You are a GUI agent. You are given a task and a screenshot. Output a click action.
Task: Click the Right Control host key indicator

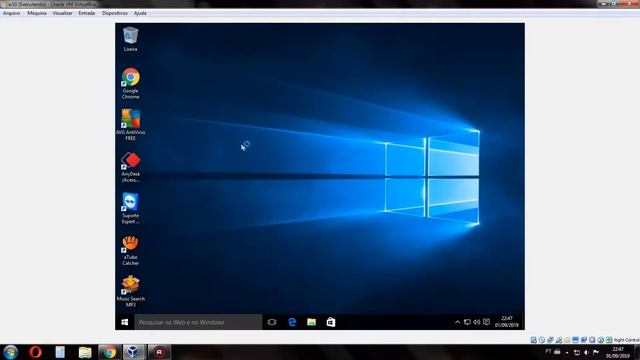click(626, 340)
